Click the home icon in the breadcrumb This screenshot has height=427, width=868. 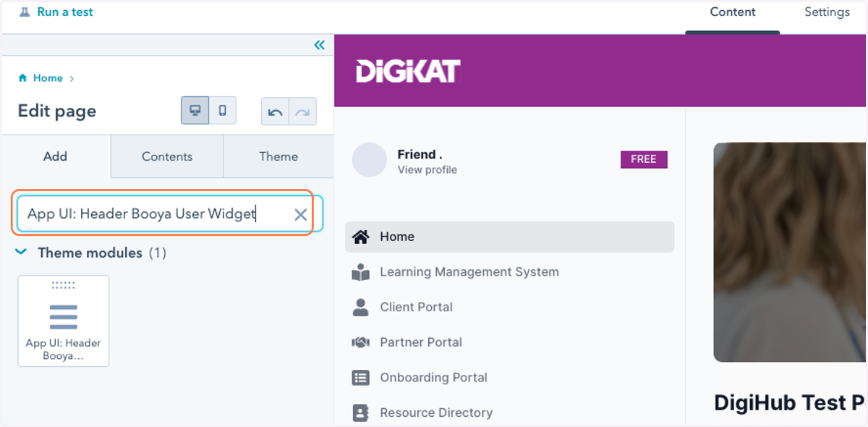pos(23,78)
